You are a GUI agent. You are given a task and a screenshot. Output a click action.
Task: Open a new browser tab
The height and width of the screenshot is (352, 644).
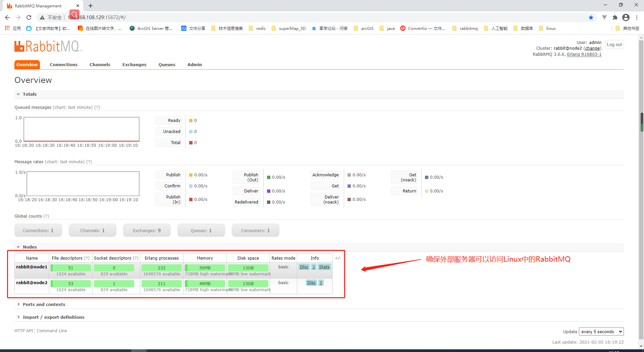[x=91, y=6]
